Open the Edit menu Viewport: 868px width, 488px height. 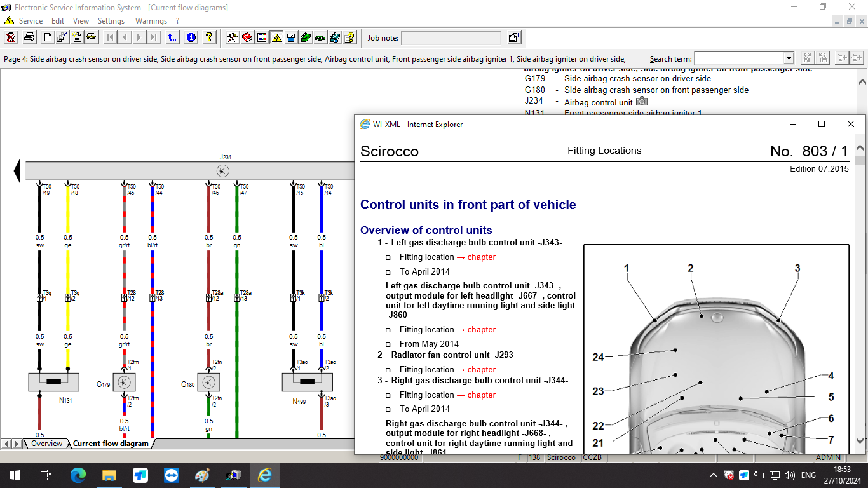58,21
